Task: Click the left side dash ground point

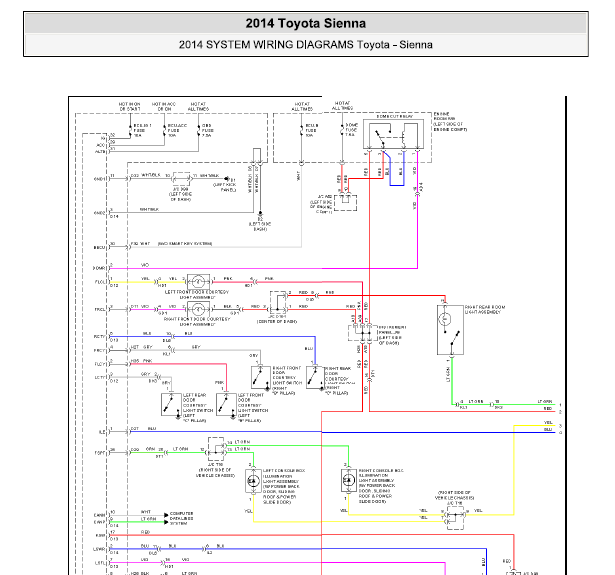Action: point(260,213)
